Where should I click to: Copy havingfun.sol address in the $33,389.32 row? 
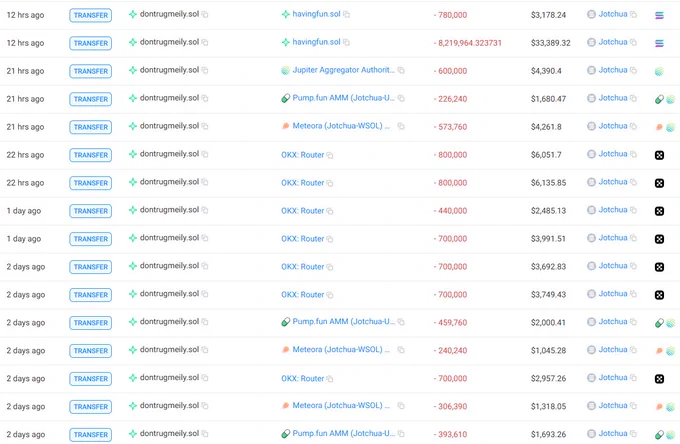346,42
